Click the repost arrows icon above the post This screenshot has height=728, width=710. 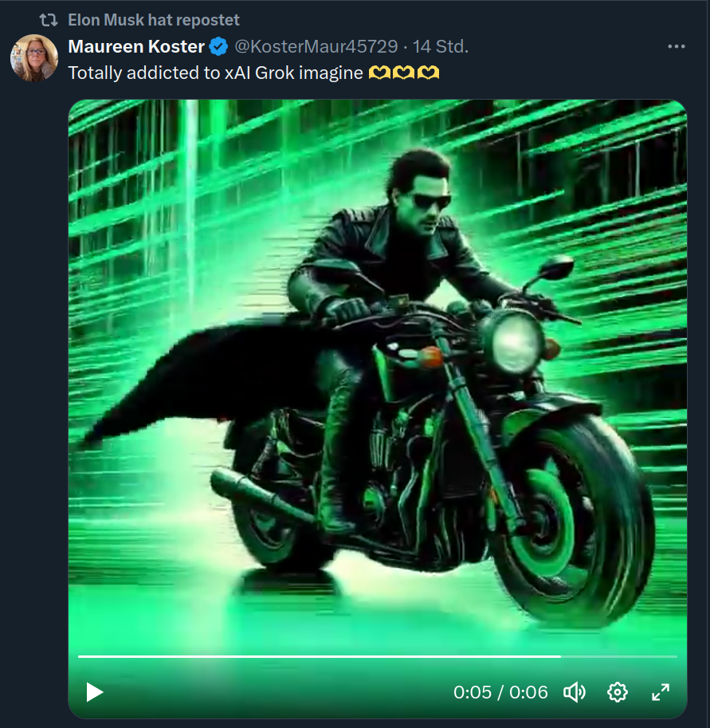49,20
